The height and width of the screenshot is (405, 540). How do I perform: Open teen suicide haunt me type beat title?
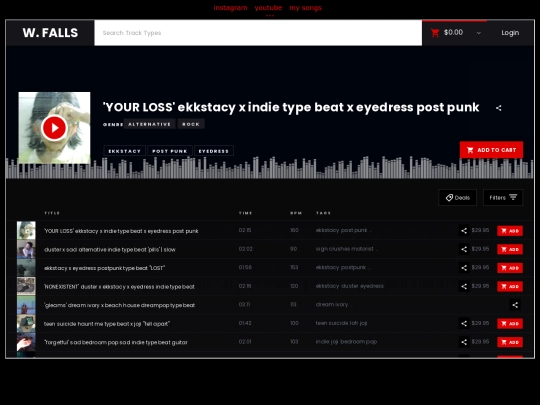(107, 324)
